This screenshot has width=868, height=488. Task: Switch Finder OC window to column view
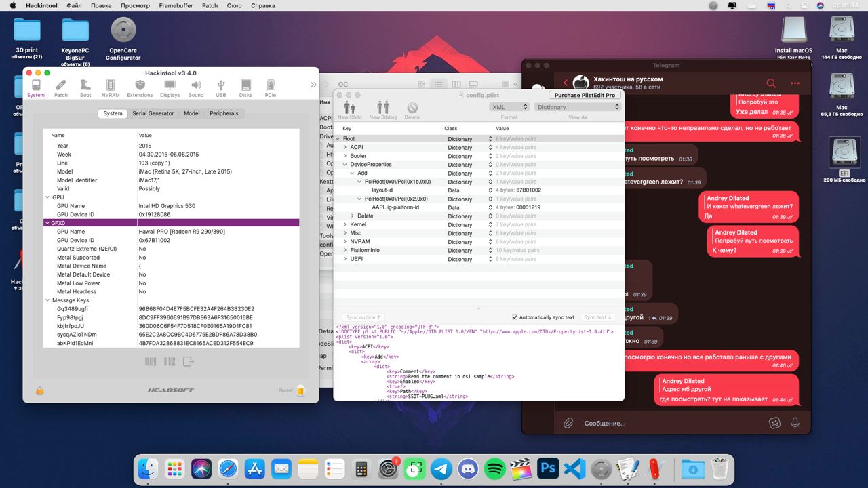[x=456, y=85]
